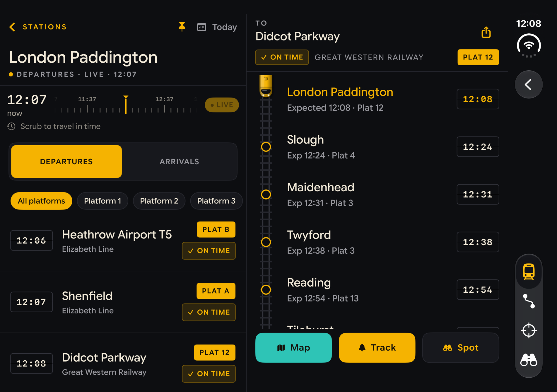The height and width of the screenshot is (392, 557).
Task: Click the 12:24 time box for Slough
Action: coord(478,147)
